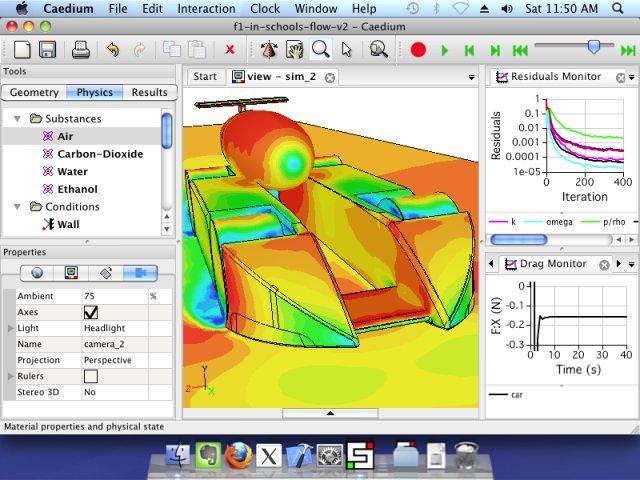Close the view - sim_2 tab
Viewport: 640px width, 480px height.
(x=330, y=78)
